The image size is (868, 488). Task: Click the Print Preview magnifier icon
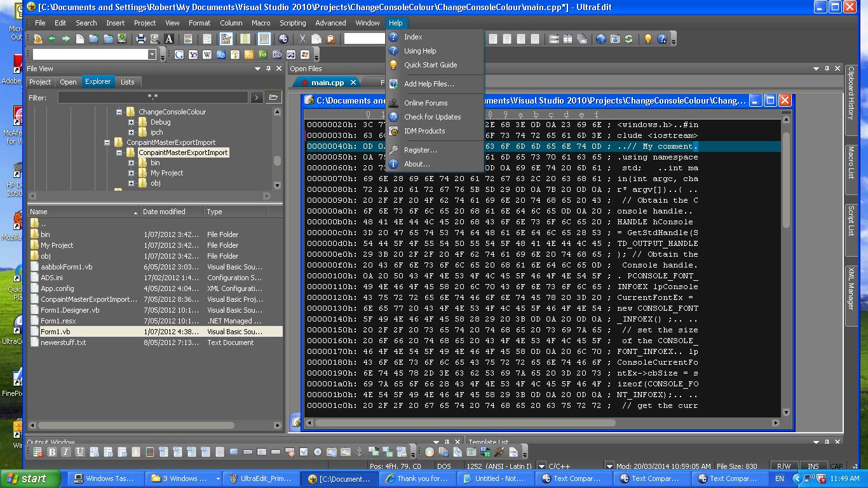click(x=154, y=39)
